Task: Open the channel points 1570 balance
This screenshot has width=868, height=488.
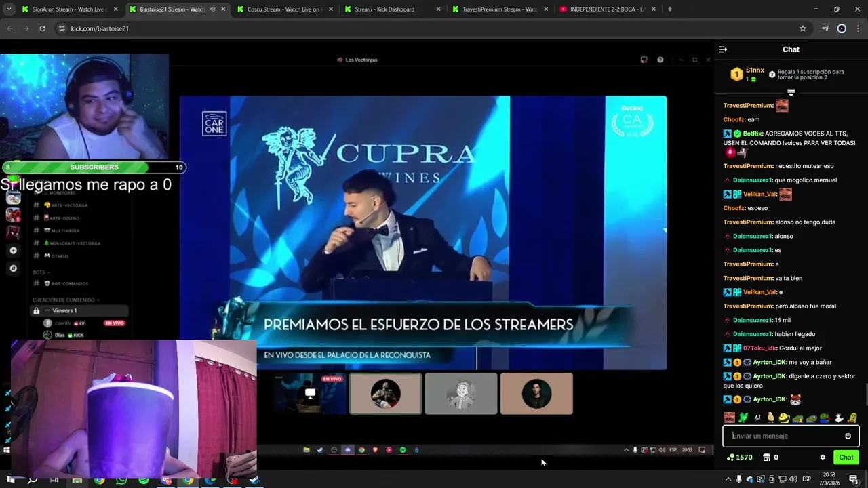Action: 739,457
